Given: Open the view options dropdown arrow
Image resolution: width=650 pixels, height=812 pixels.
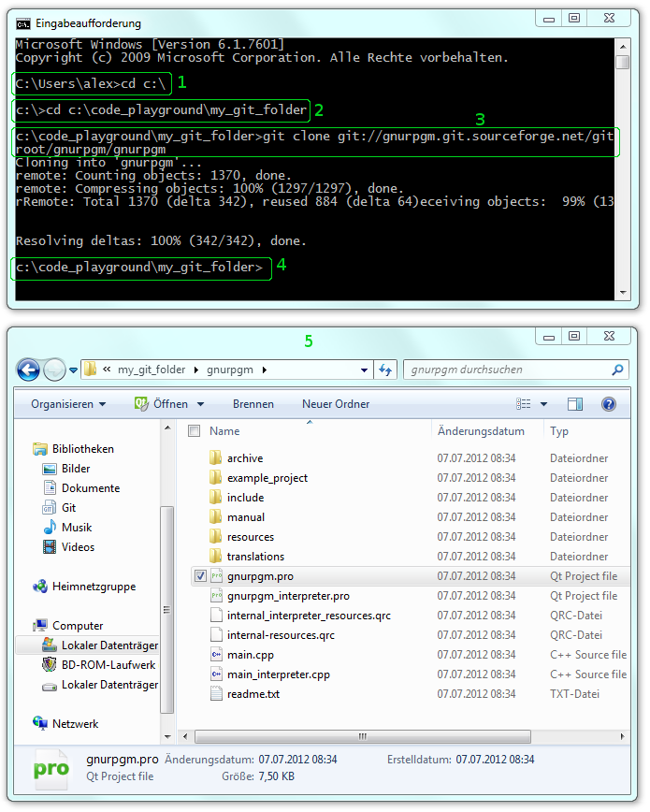Looking at the screenshot, I should click(543, 405).
